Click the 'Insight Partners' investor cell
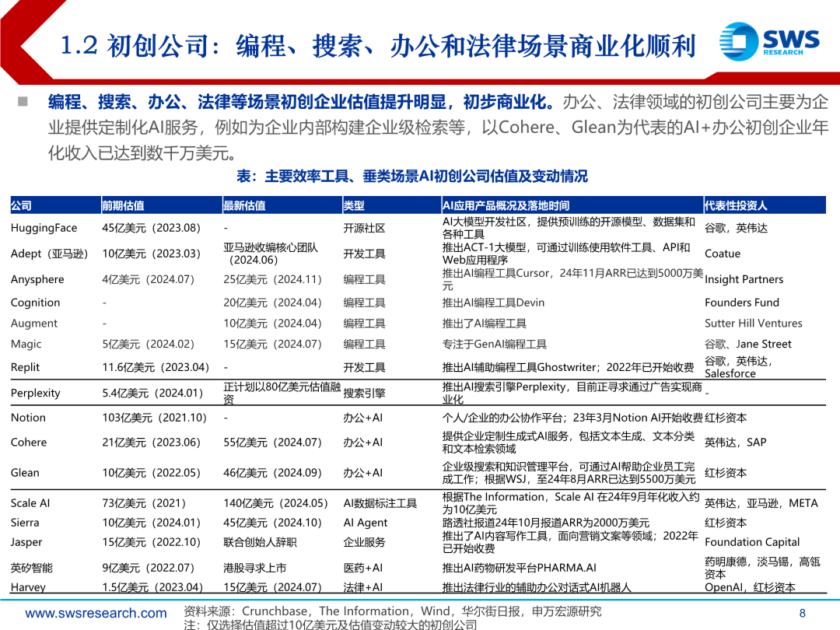The width and height of the screenshot is (840, 630). (x=744, y=279)
